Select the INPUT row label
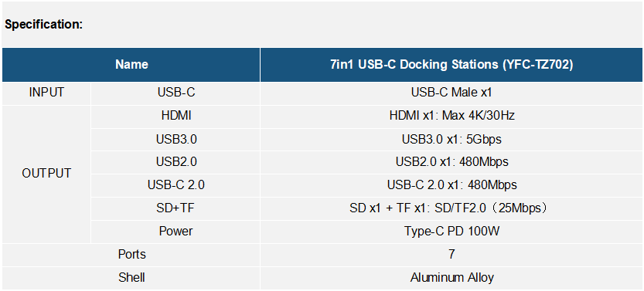Image resolution: width=644 pixels, height=291 pixels. [46, 93]
